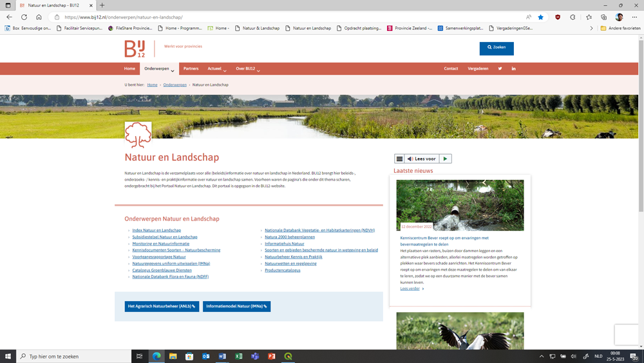This screenshot has width=644, height=363.
Task: Click the bird news thumbnail
Action: 460,331
